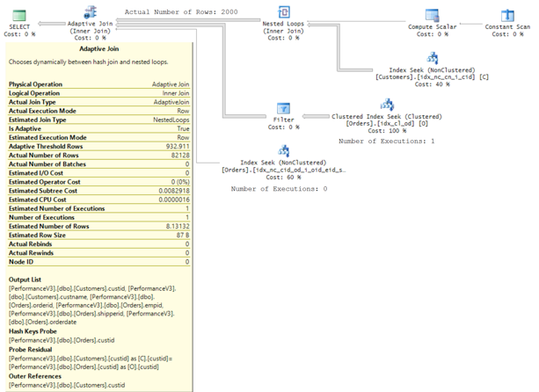Click the Compute Scalar operator icon
Image resolution: width=539 pixels, height=392 pixels.
pyautogui.click(x=432, y=15)
